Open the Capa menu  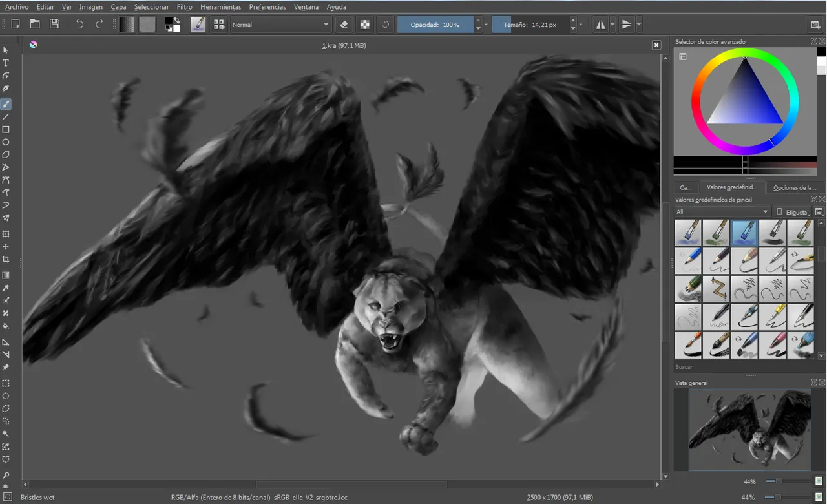tap(118, 7)
